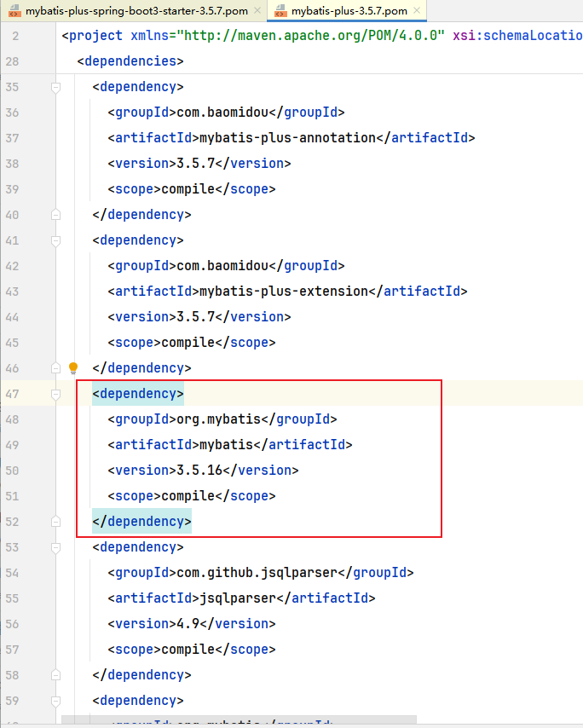Collapse the jsqlparser dependency at line 53
The height and width of the screenshot is (728, 583).
coord(55,547)
